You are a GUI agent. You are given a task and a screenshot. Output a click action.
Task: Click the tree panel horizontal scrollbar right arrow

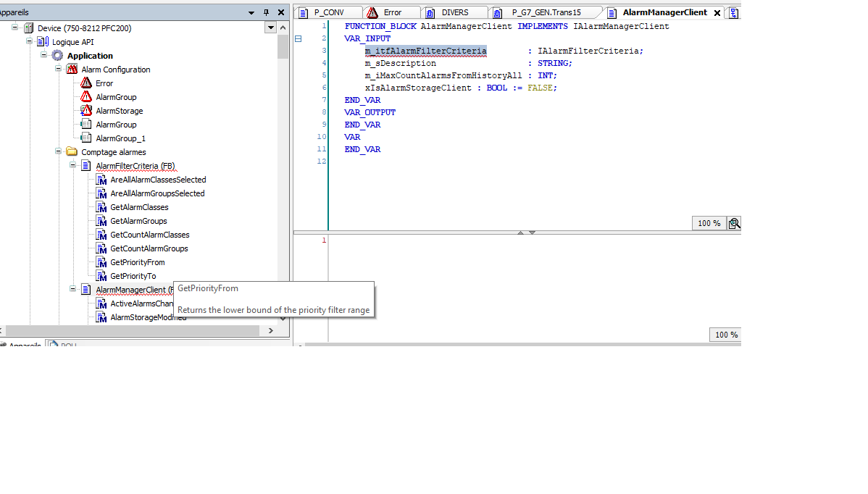[x=271, y=330]
